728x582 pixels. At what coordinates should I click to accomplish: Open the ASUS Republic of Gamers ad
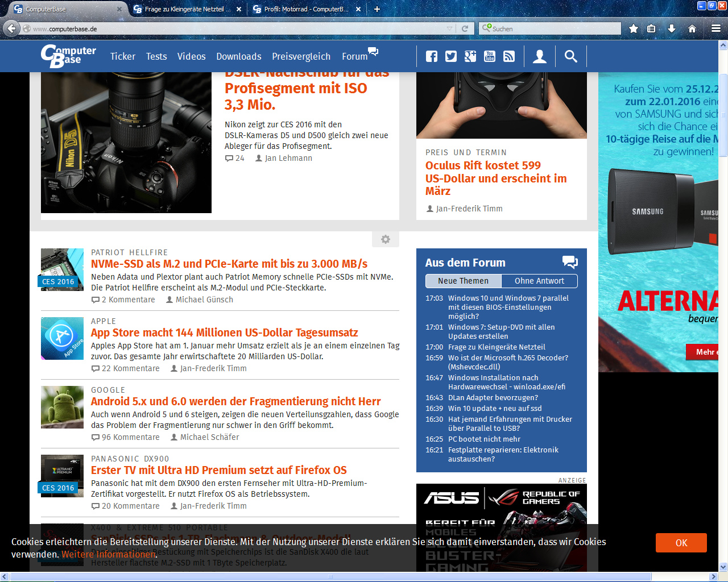(x=502, y=527)
